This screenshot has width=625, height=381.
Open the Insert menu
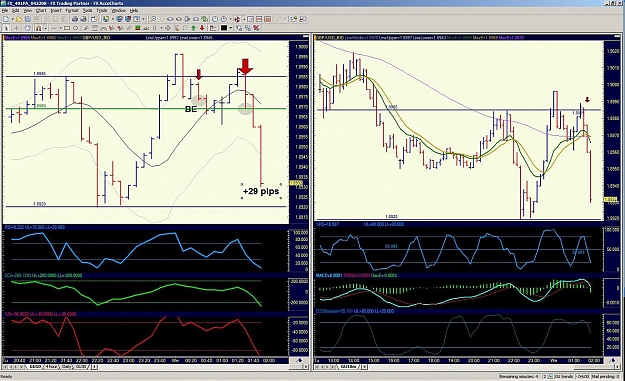(x=56, y=10)
